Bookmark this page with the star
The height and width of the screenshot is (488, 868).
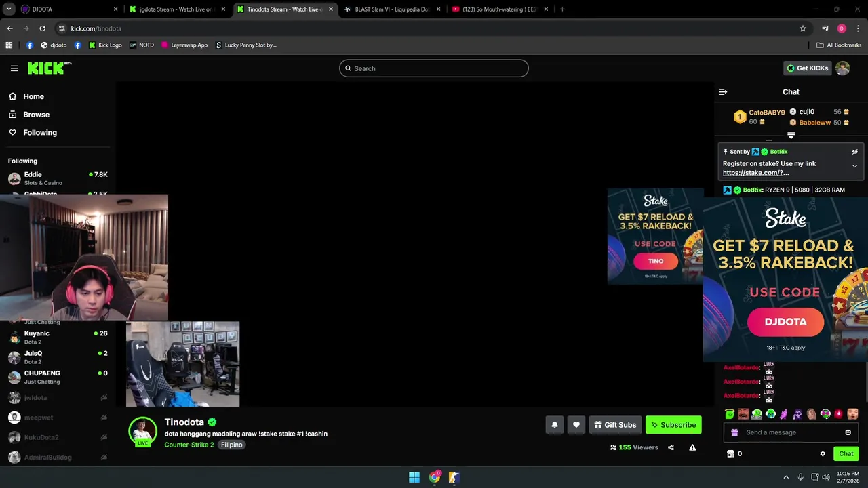point(803,28)
